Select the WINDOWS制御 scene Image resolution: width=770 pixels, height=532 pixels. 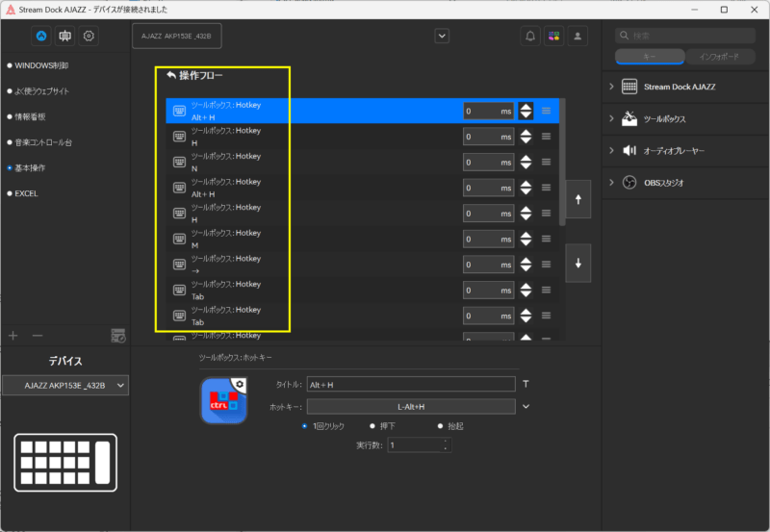click(x=38, y=65)
